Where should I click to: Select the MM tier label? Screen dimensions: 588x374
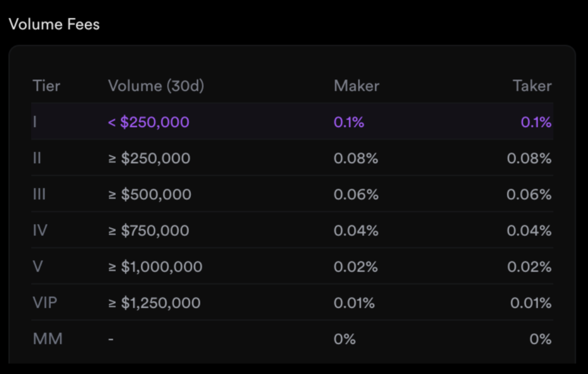pos(48,339)
